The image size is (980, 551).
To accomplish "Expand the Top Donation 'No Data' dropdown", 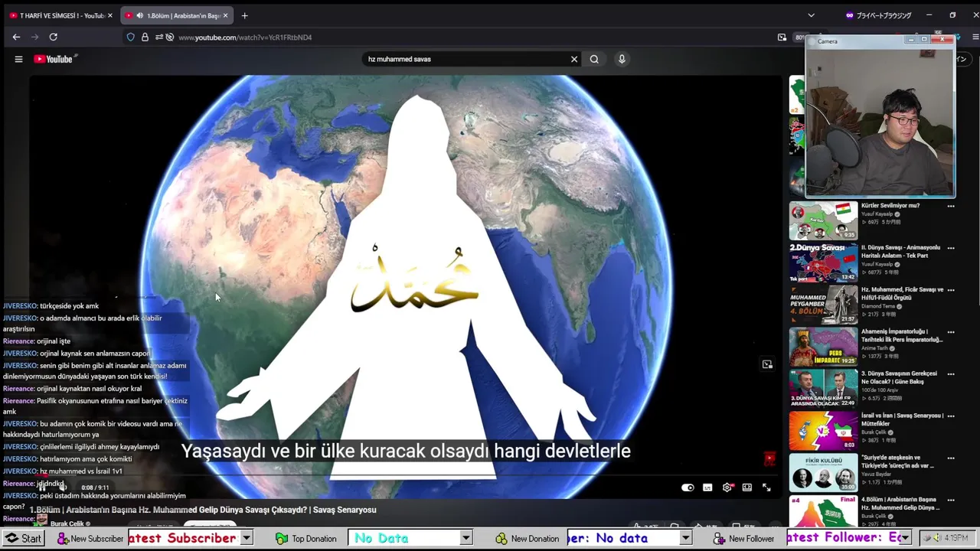I will (x=465, y=539).
